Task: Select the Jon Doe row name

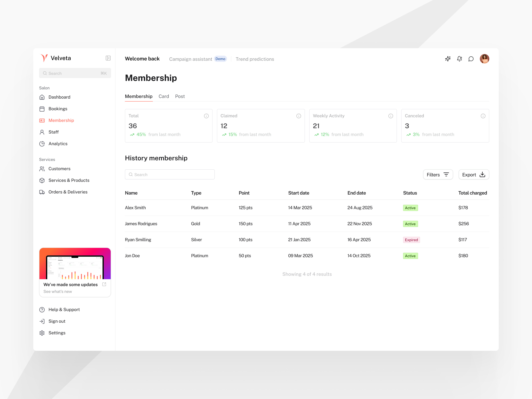Action: coord(132,256)
